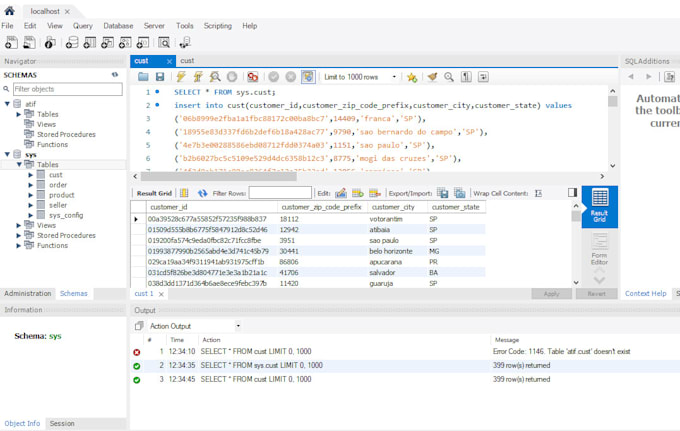Viewport: 680px width, 431px height.
Task: Create new stored procedure icon
Action: [125, 42]
